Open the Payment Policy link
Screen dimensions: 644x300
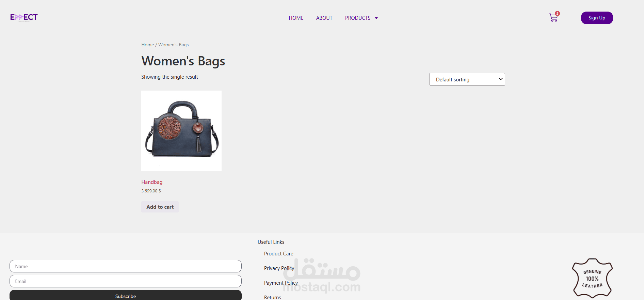(x=281, y=283)
